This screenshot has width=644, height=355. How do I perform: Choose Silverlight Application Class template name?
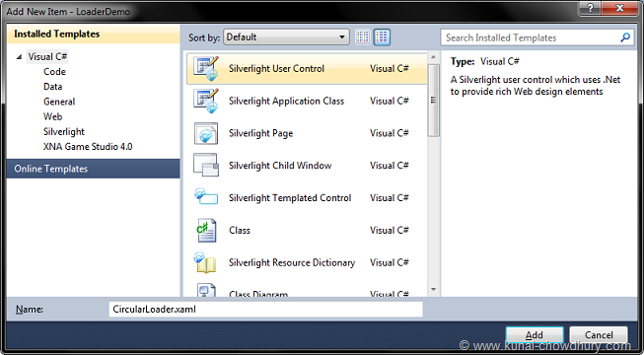286,101
